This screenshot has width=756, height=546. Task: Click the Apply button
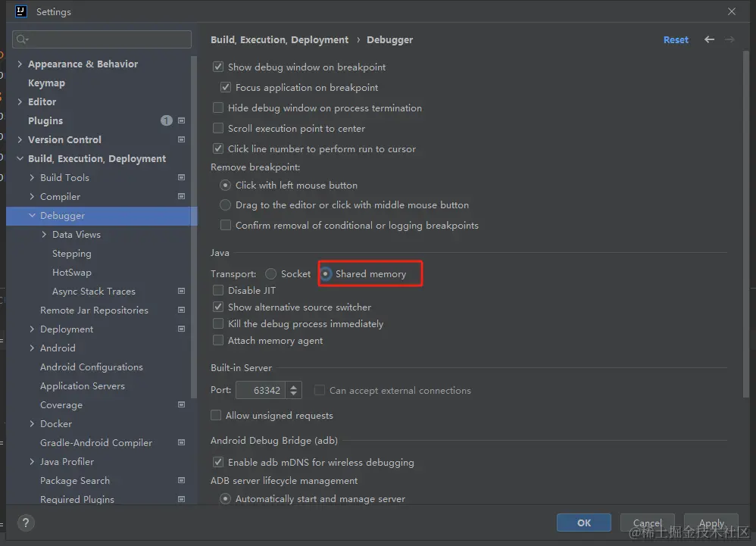[x=711, y=523]
